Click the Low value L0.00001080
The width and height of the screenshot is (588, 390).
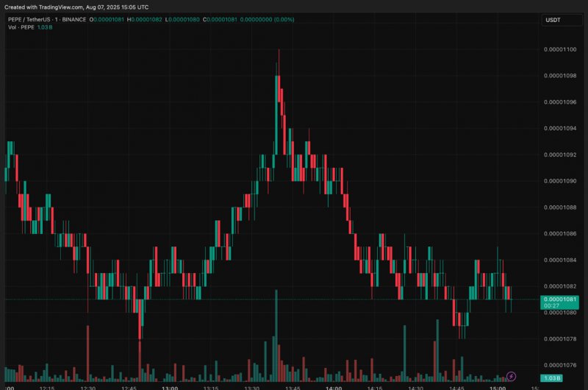pyautogui.click(x=182, y=20)
